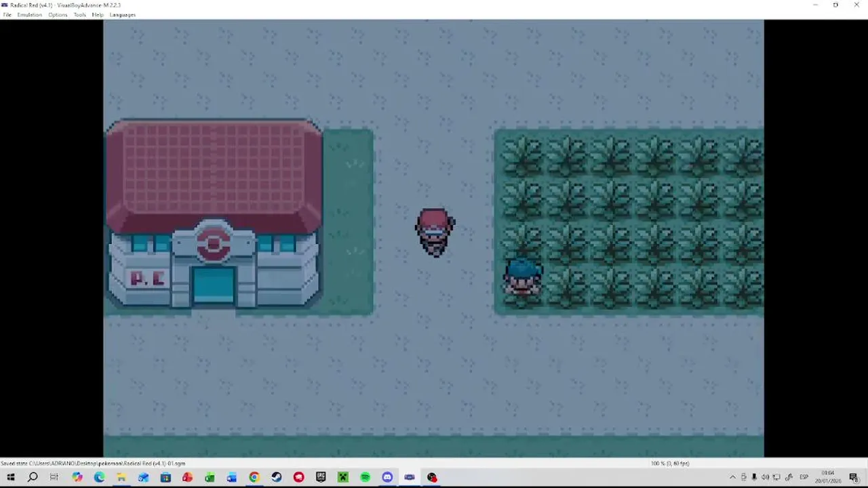Click the blue-haired NPC in grass

523,276
